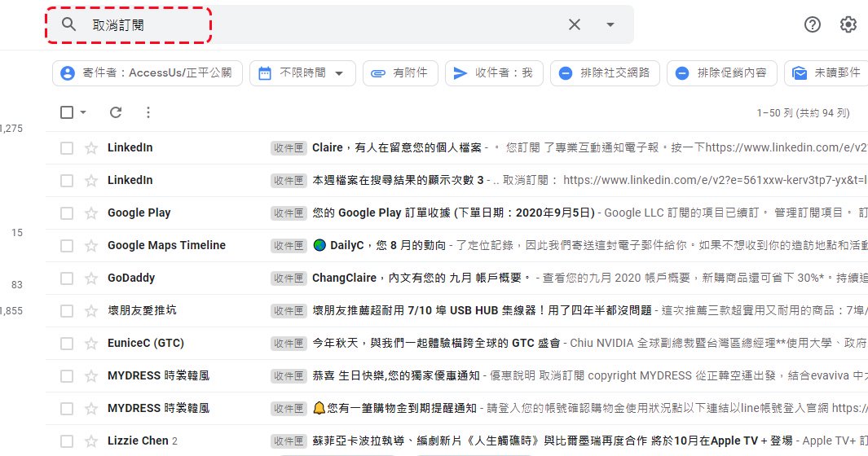
Task: Click the send arrow icon in 收件者 chip
Action: pyautogui.click(x=460, y=73)
